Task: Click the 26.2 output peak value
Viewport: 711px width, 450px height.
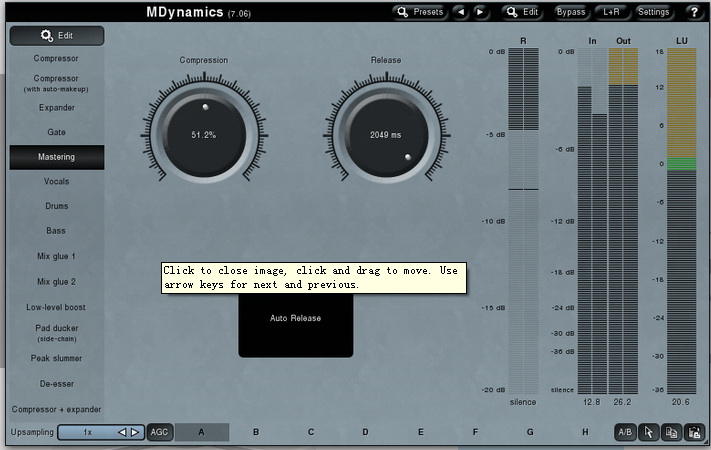Action: [x=623, y=402]
